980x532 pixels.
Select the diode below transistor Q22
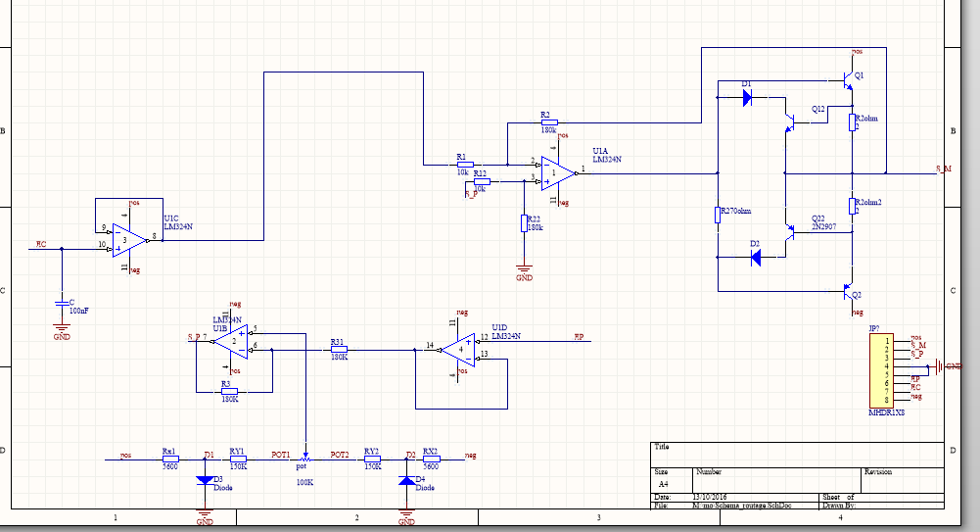(x=756, y=257)
